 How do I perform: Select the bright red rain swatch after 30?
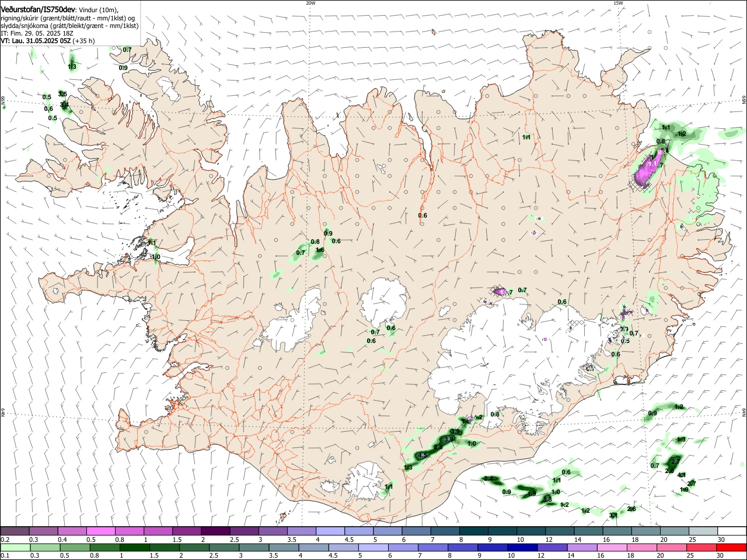(731, 548)
